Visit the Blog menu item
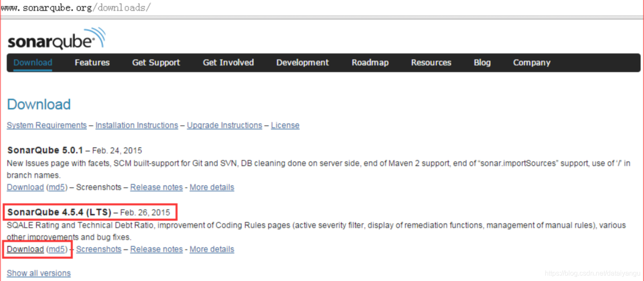This screenshot has height=281, width=644. pyautogui.click(x=482, y=62)
